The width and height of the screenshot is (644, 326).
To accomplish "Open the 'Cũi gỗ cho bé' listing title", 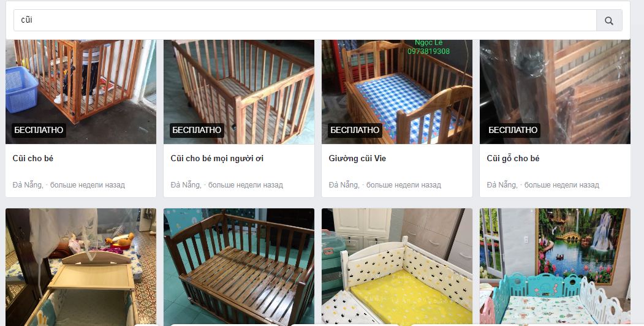I will [x=513, y=159].
